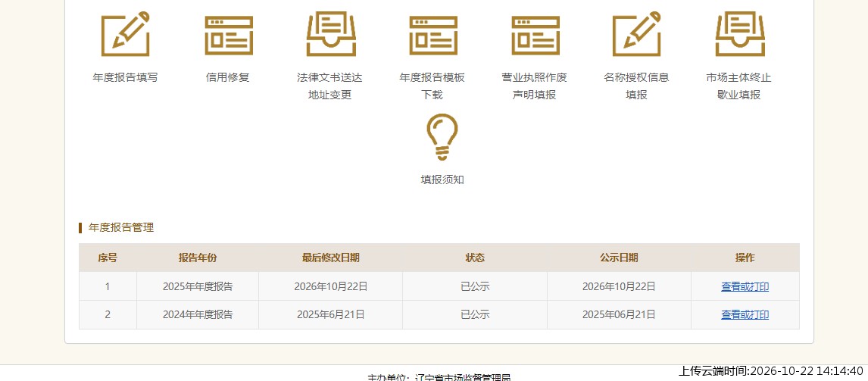Open the 年度报告填写 pencil icon
Screen dimensions: 868x381
coord(125,34)
